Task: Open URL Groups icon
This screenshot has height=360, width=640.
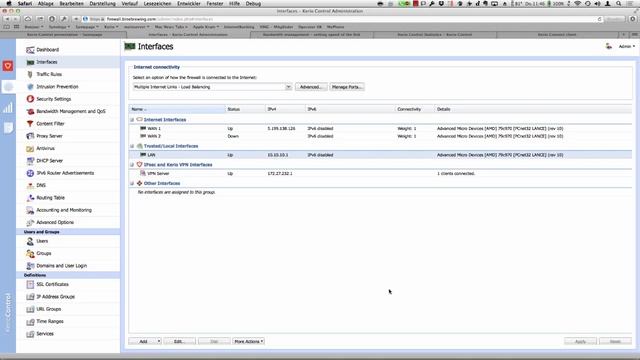Action: click(30, 309)
